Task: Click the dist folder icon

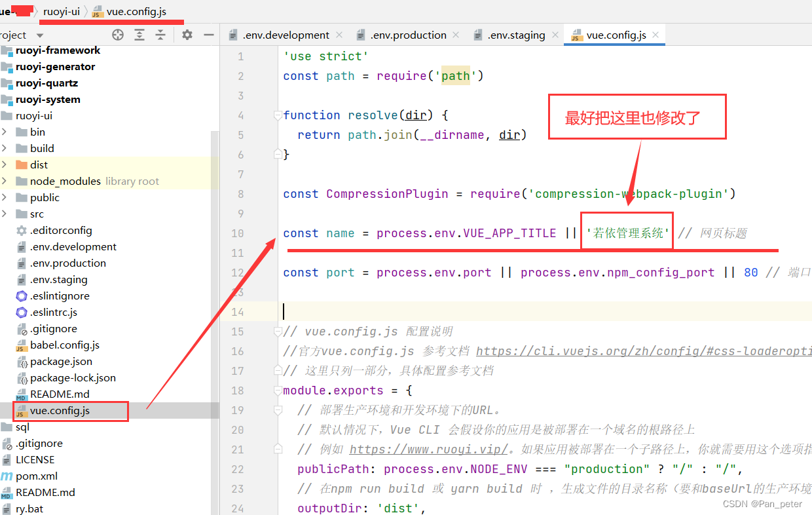Action: point(21,164)
